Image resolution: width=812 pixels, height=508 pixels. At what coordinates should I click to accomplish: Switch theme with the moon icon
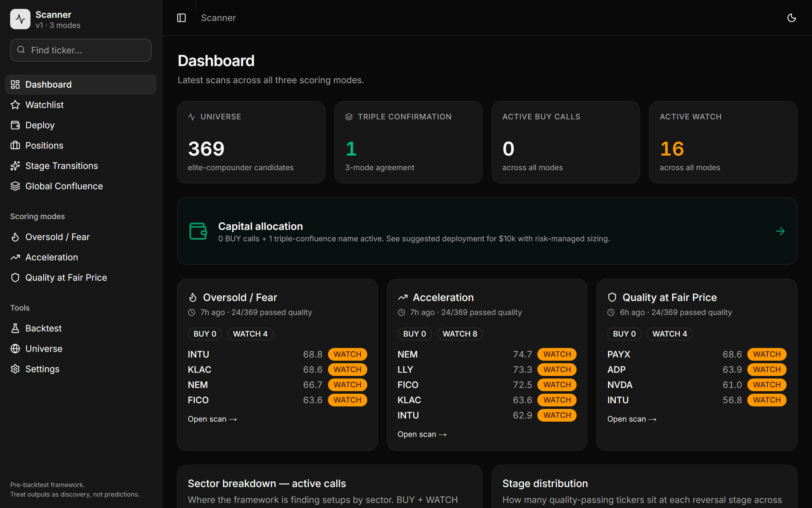[791, 18]
